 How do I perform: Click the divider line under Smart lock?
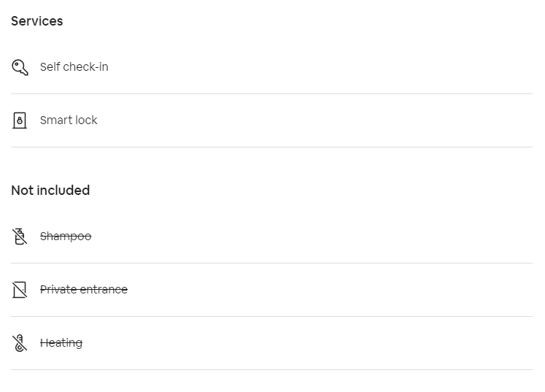pyautogui.click(x=271, y=147)
